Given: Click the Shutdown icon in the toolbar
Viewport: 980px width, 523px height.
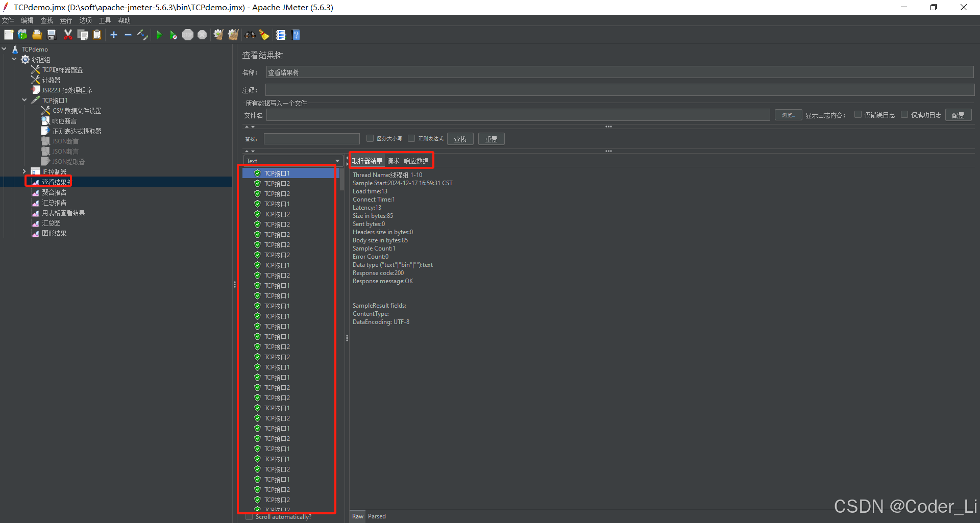Looking at the screenshot, I should click(202, 35).
